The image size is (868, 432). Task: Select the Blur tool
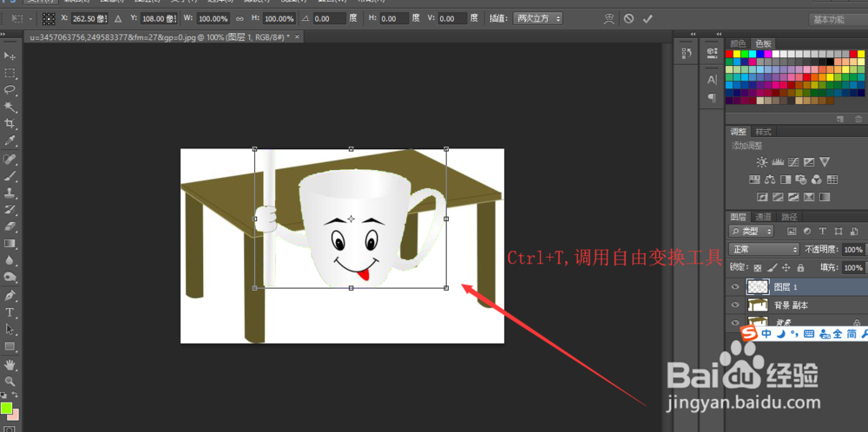tap(10, 260)
